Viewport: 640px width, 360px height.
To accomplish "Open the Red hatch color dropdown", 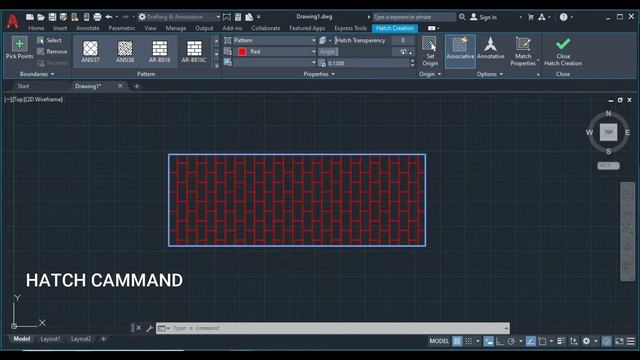I will [x=275, y=51].
